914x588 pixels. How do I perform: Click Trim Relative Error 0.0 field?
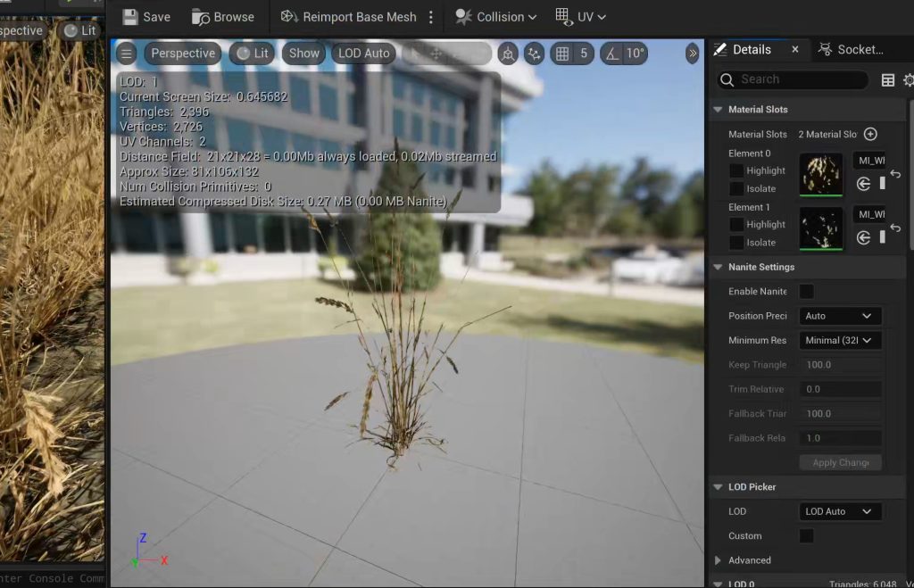tap(839, 389)
